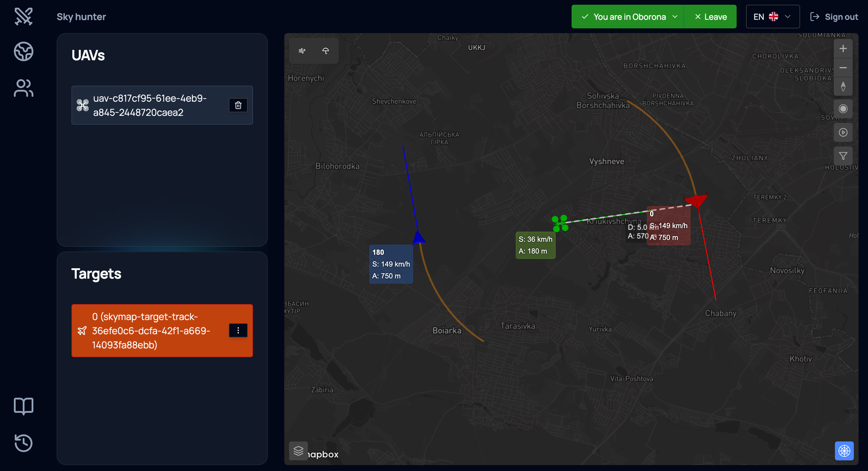The image size is (868, 471).
Task: Delete the uav-c817cf95 UAV with trash icon
Action: [238, 105]
